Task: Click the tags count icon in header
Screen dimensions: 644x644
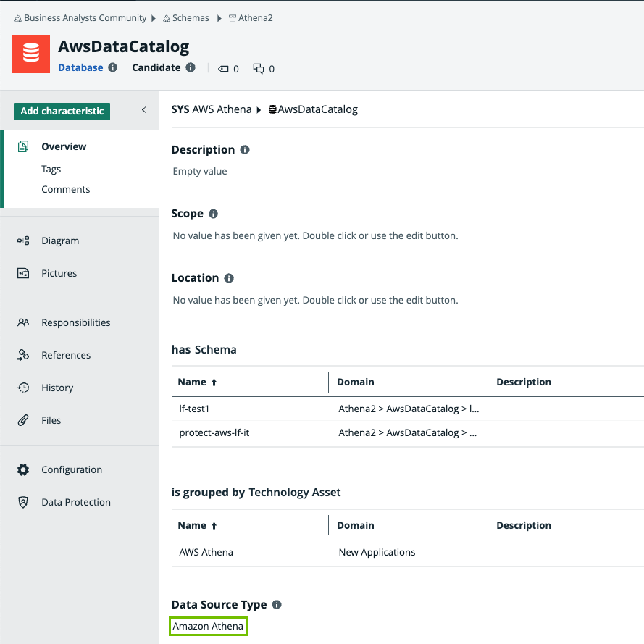Action: click(x=222, y=69)
